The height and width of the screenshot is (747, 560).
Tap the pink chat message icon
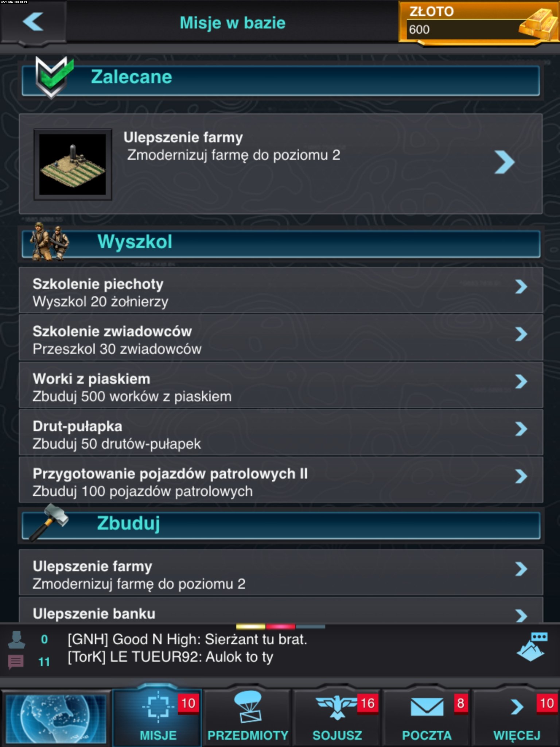coord(16,661)
